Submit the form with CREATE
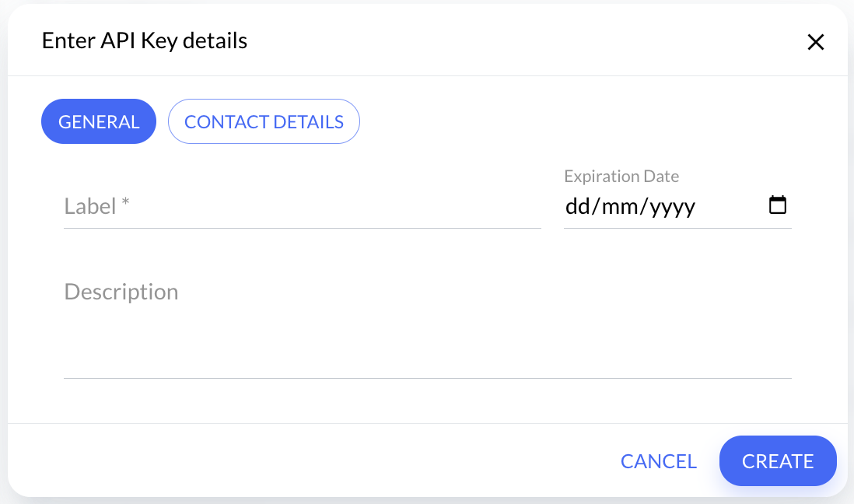854x504 pixels. [x=778, y=461]
